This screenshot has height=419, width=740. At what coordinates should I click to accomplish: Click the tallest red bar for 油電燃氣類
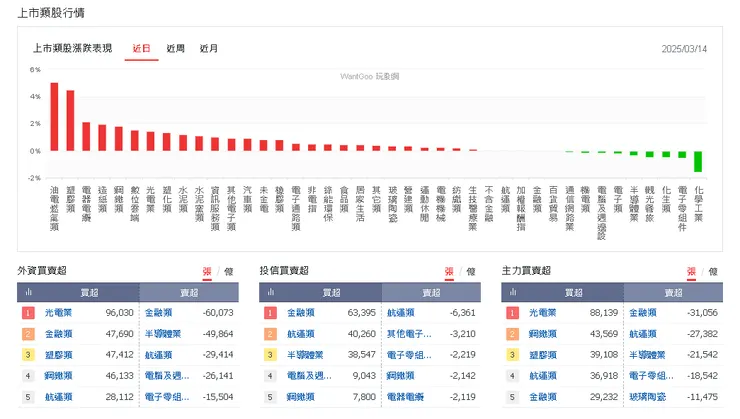[x=54, y=117]
